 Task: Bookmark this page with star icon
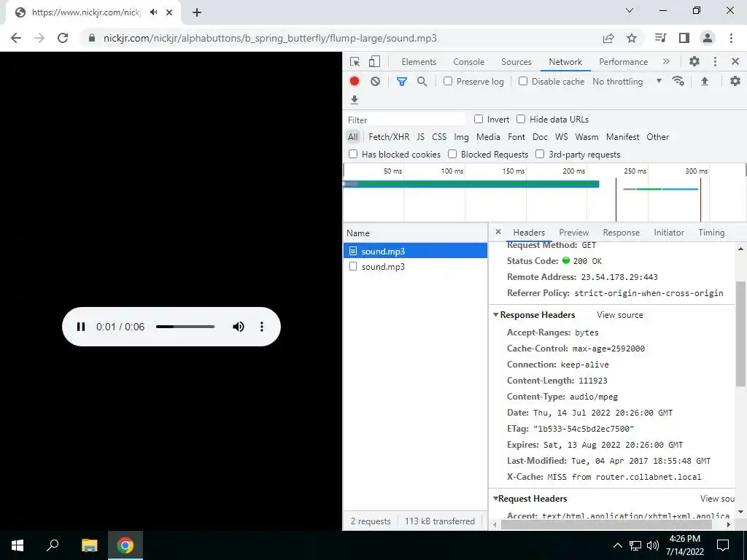point(632,38)
